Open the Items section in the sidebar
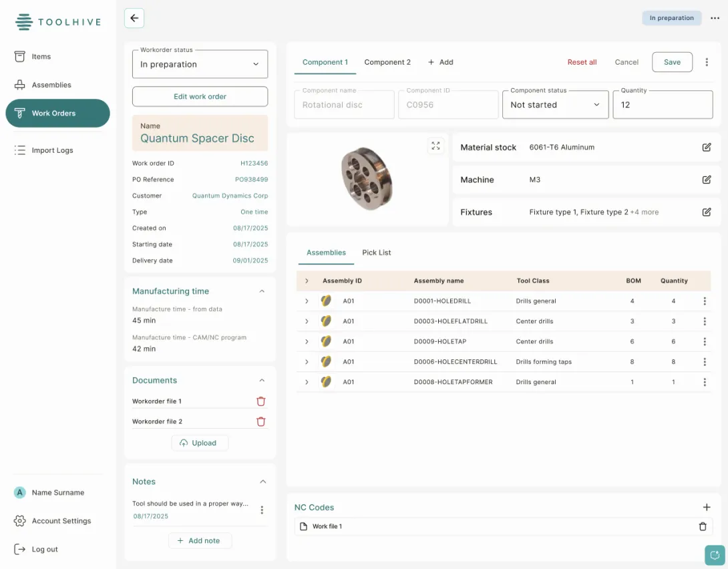Screen dimensions: 728x569 click(41, 57)
